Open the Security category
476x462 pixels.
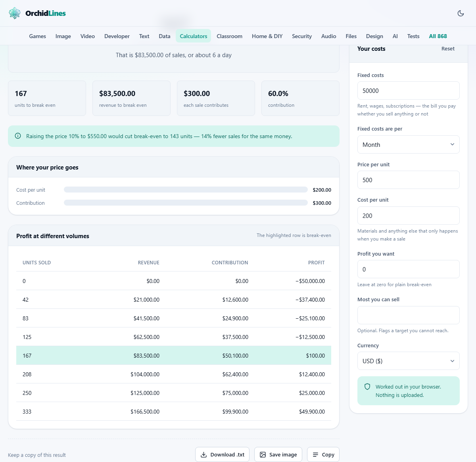pyautogui.click(x=302, y=36)
